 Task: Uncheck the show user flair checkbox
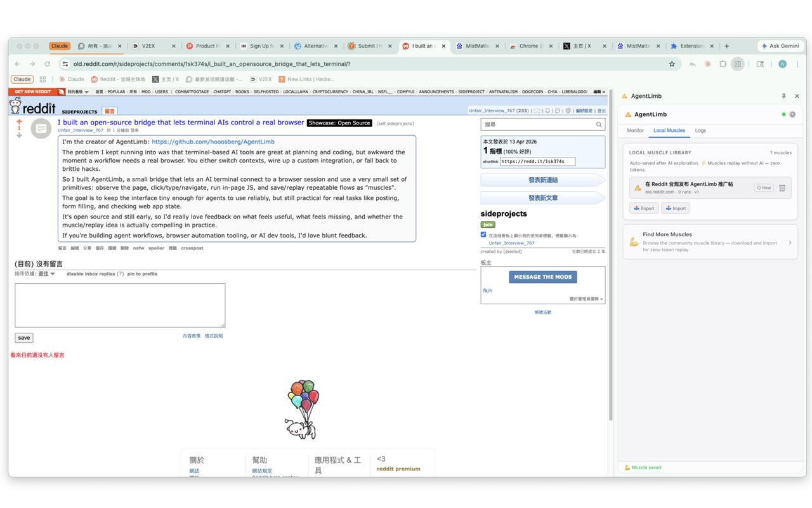tap(483, 235)
